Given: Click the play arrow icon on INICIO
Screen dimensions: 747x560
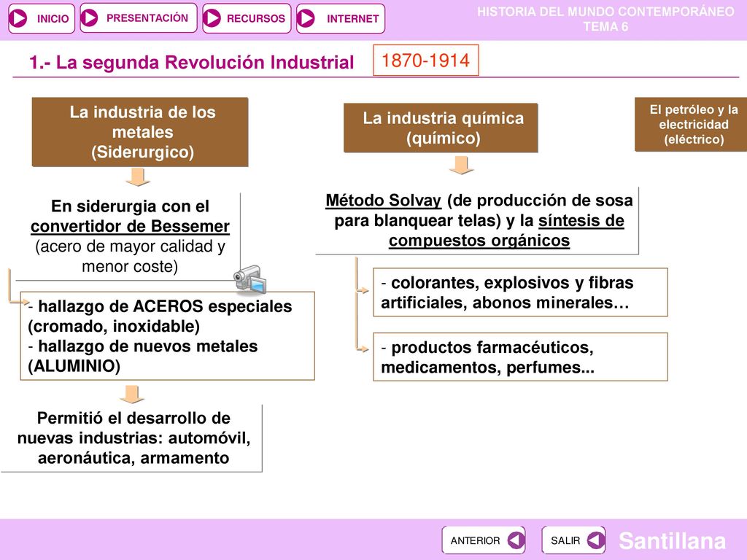Looking at the screenshot, I should [x=18, y=18].
